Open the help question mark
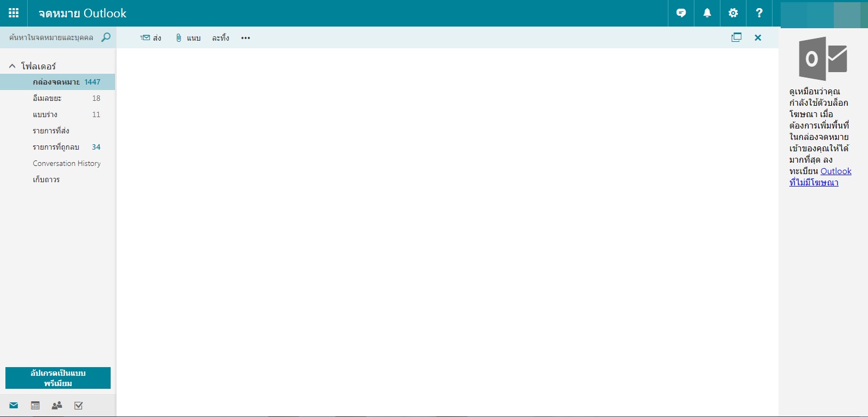Screen dimensions: 868x417 (x=759, y=13)
